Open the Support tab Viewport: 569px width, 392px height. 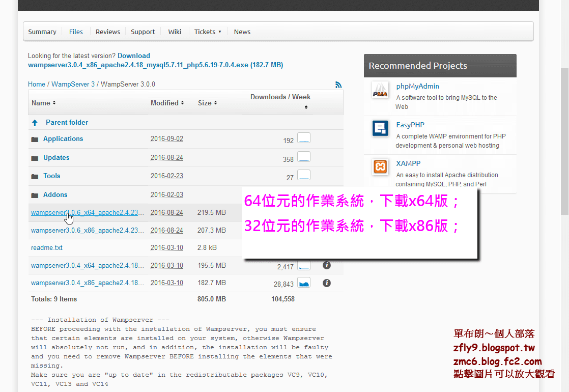click(143, 32)
